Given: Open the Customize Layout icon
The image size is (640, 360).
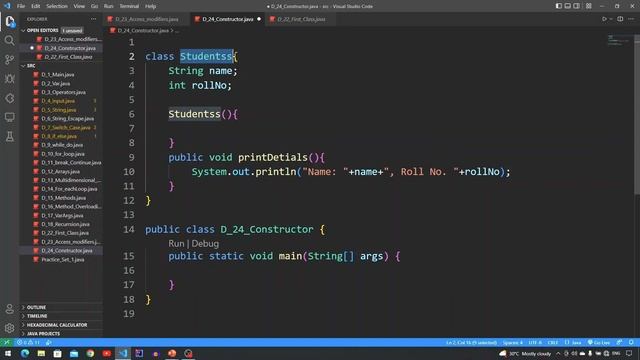Looking at the screenshot, I should click(x=589, y=6).
